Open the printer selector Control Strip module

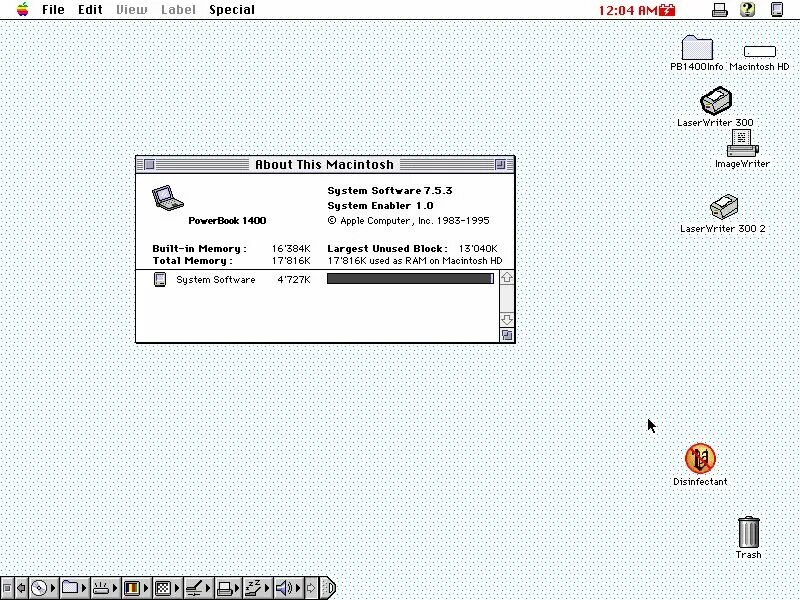(228, 588)
